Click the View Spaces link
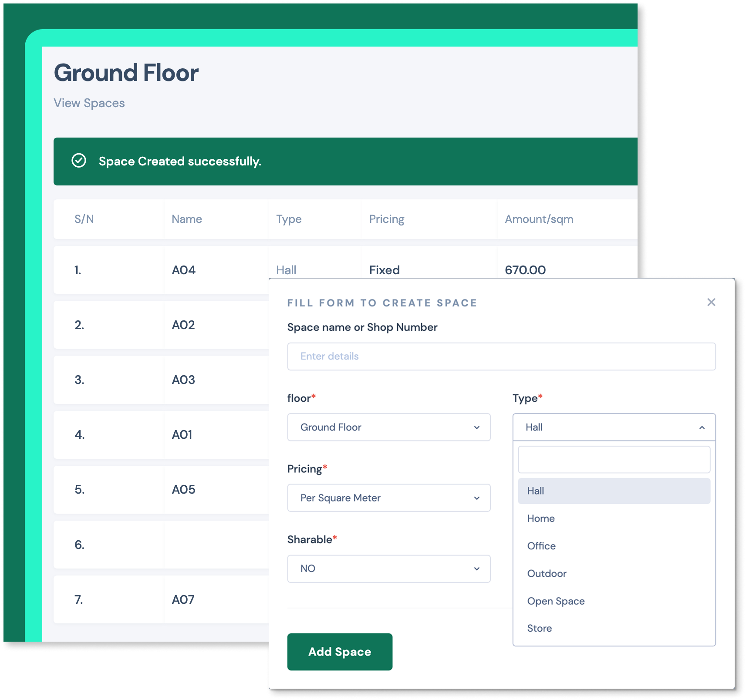The height and width of the screenshot is (700, 746). pyautogui.click(x=89, y=103)
